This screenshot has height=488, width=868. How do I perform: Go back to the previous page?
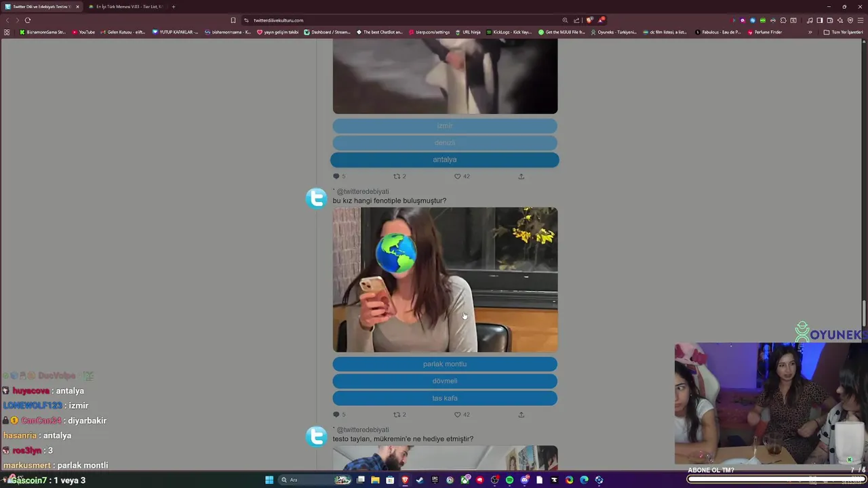(7, 20)
